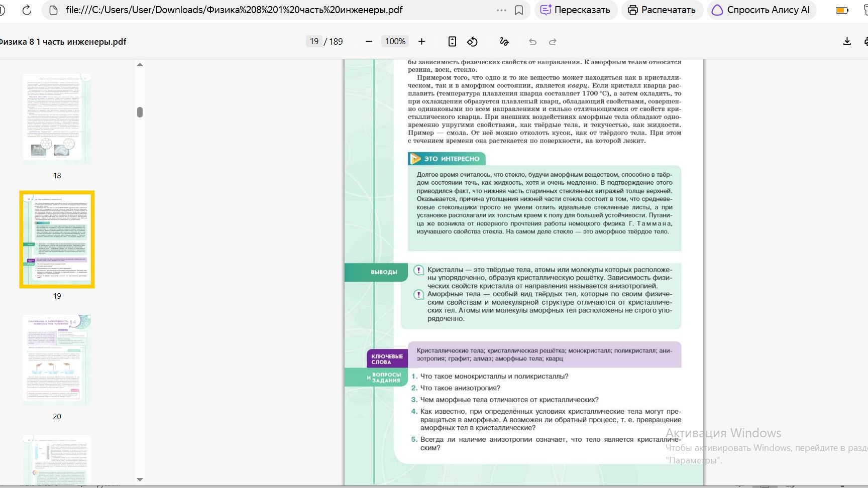Click the thumbnail panel scroll-up arrow
Screen dimensions: 868x488
tap(140, 65)
